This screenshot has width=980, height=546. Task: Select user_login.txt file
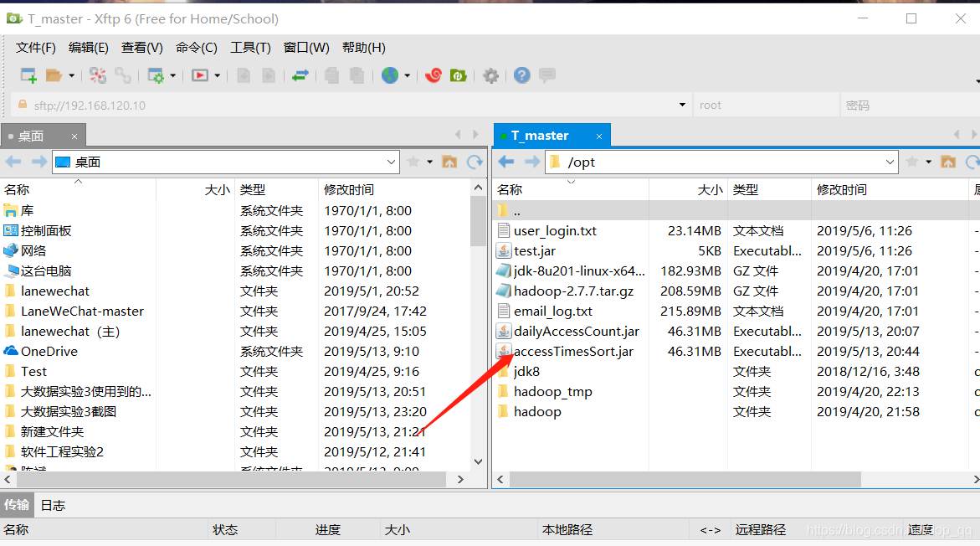(555, 231)
